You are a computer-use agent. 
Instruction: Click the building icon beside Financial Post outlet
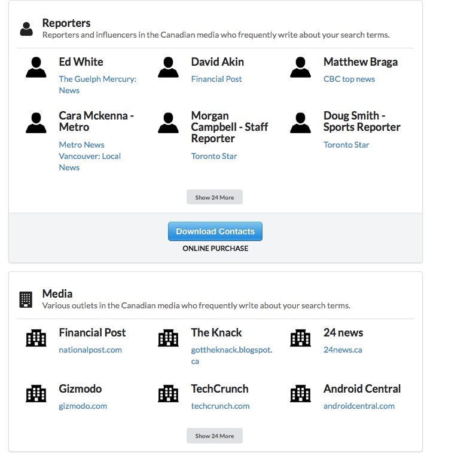[x=36, y=338]
